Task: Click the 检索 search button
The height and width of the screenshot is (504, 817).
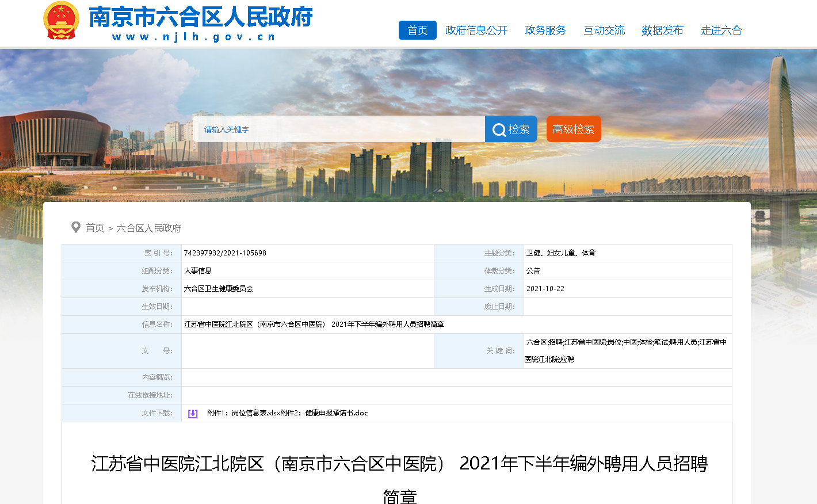Action: pyautogui.click(x=511, y=129)
